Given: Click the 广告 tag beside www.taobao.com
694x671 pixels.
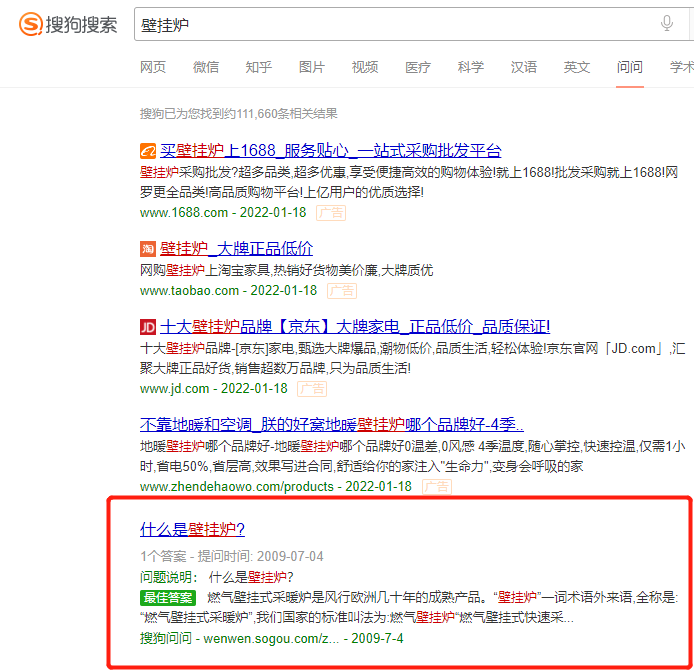Looking at the screenshot, I should point(342,291).
